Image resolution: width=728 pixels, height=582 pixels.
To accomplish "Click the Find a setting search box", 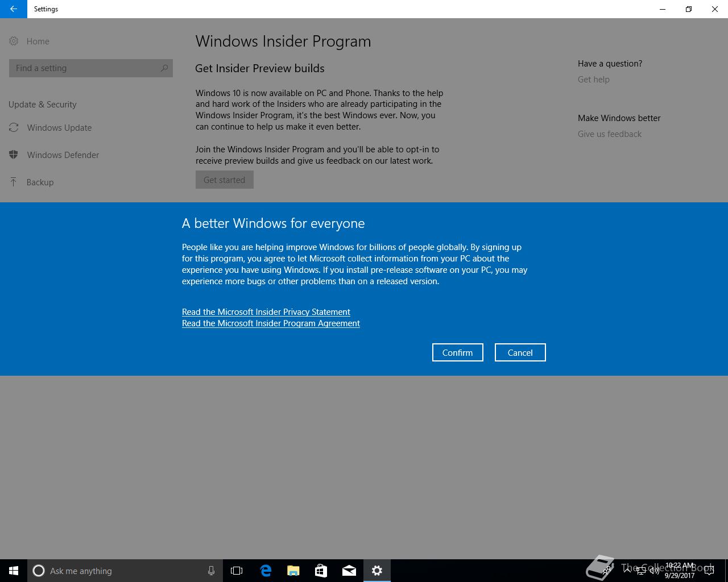I will click(91, 68).
